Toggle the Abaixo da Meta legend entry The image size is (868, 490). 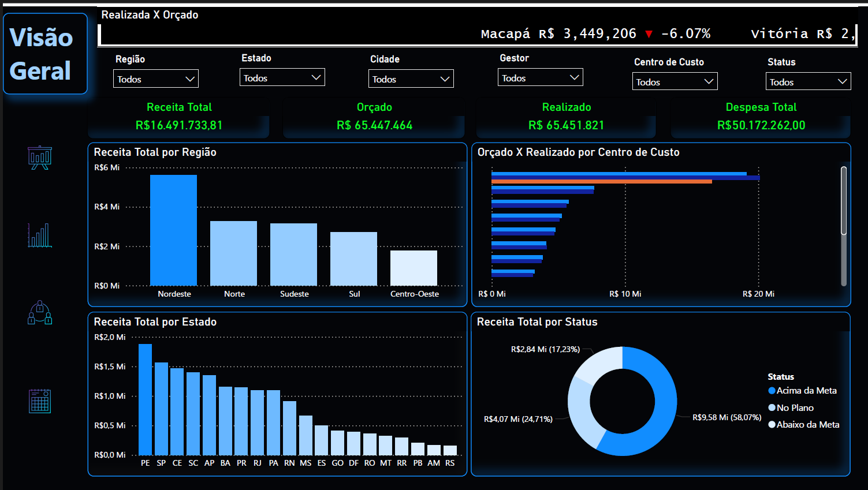803,424
